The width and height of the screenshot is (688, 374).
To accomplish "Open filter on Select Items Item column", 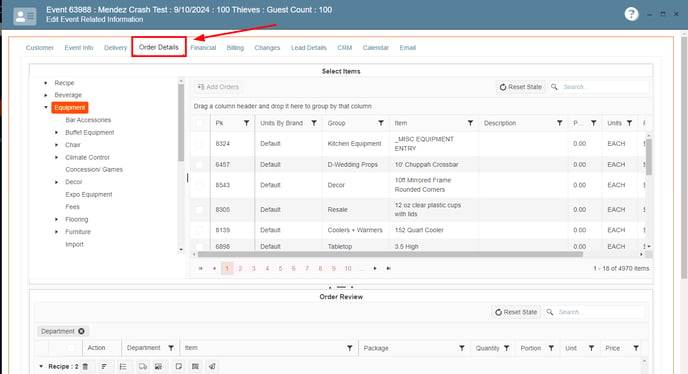I will tap(470, 123).
